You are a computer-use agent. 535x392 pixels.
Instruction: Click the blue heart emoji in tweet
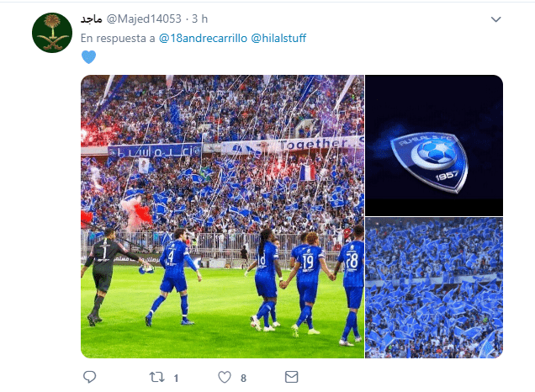[88, 57]
